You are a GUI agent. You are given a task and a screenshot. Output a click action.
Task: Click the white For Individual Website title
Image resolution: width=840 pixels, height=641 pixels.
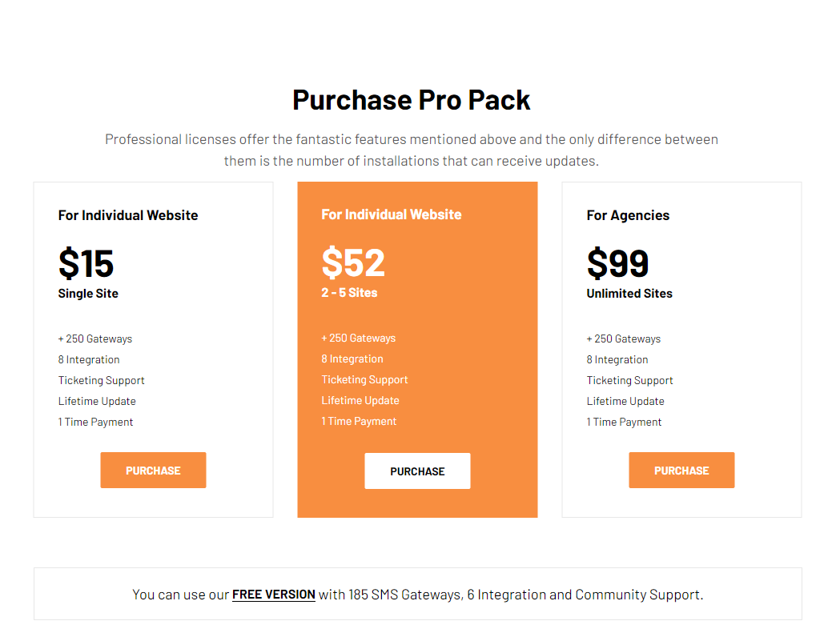pos(128,215)
